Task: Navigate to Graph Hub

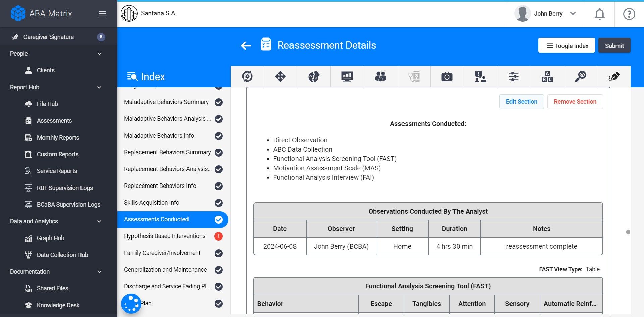Action: tap(50, 238)
